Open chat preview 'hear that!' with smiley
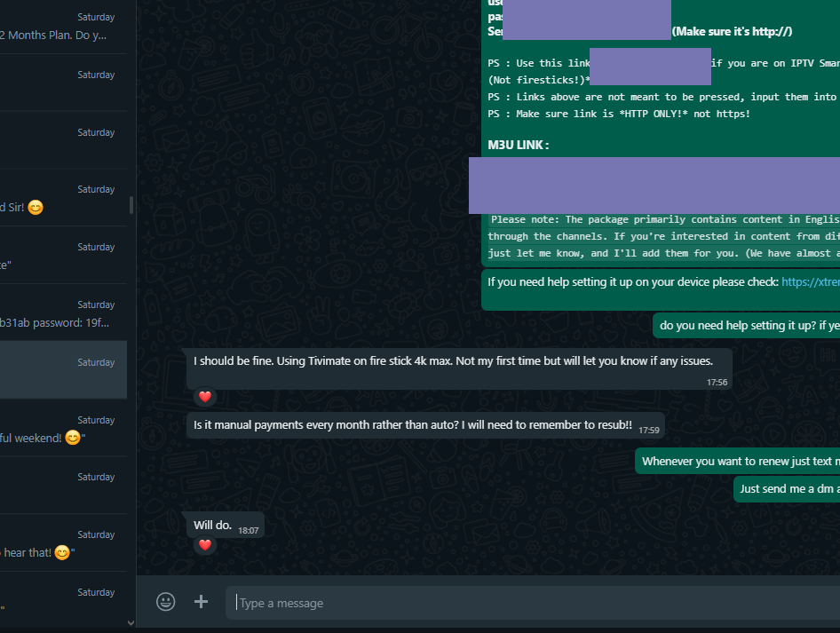The height and width of the screenshot is (633, 840). coord(63,543)
